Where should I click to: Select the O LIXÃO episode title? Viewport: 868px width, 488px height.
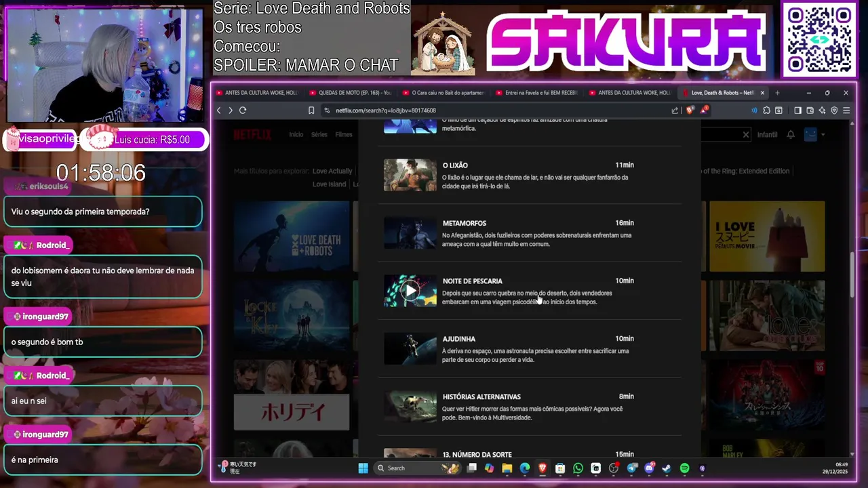pyautogui.click(x=455, y=165)
